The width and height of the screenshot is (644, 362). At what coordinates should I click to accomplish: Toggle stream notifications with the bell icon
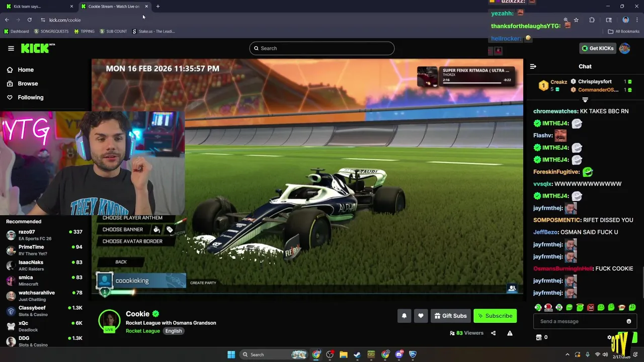pyautogui.click(x=404, y=316)
